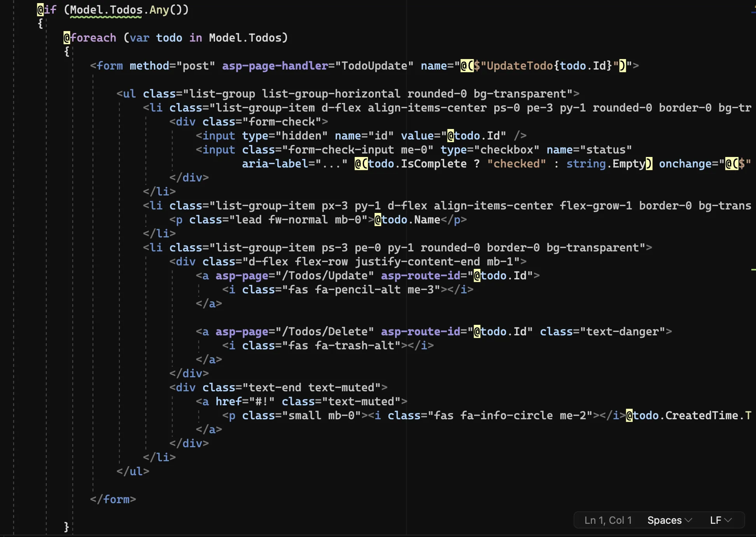Click the closing </form> tag

click(x=113, y=499)
